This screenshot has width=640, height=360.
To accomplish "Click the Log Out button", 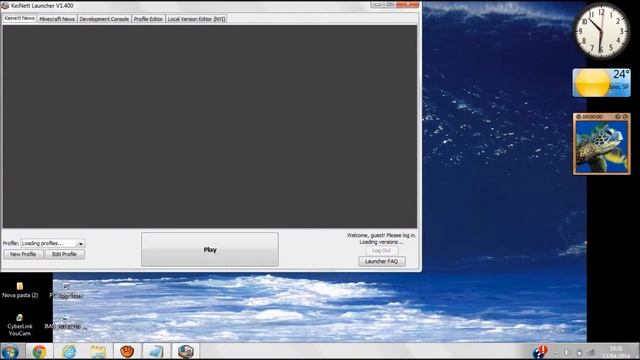I will (382, 251).
